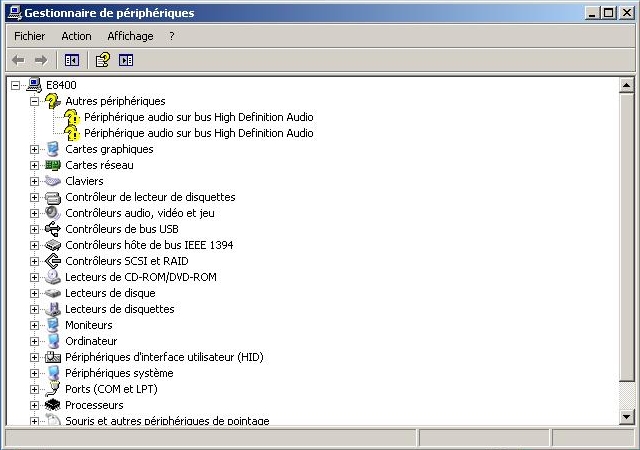Click the Cartes réseau network card icon

click(53, 165)
